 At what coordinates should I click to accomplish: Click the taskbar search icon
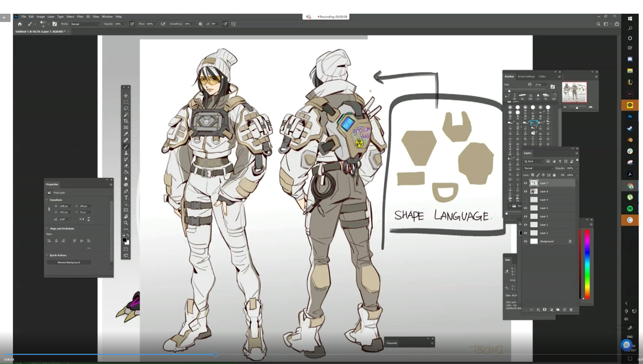click(x=630, y=29)
